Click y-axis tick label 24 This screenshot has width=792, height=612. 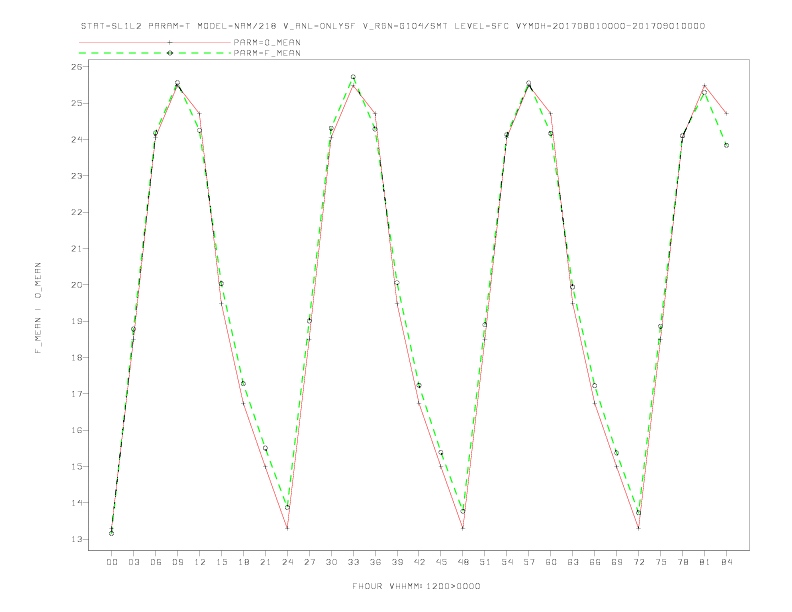point(76,139)
